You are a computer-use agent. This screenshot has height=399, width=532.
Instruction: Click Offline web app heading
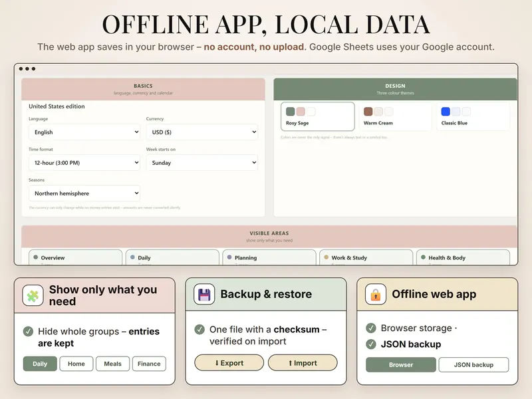click(x=434, y=294)
